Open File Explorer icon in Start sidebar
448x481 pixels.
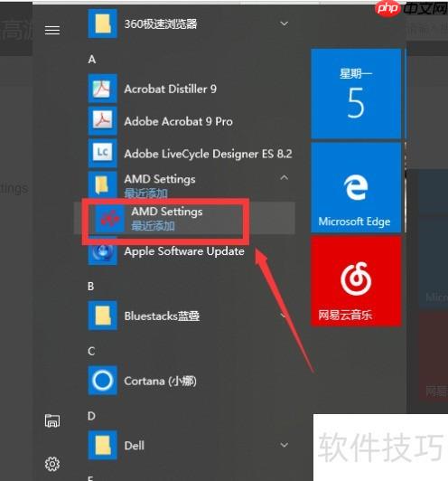coord(52,420)
